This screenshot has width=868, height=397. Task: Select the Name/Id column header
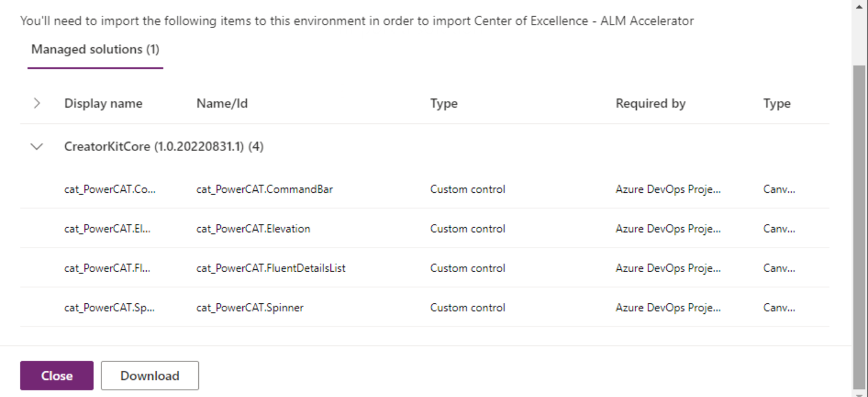coord(221,103)
